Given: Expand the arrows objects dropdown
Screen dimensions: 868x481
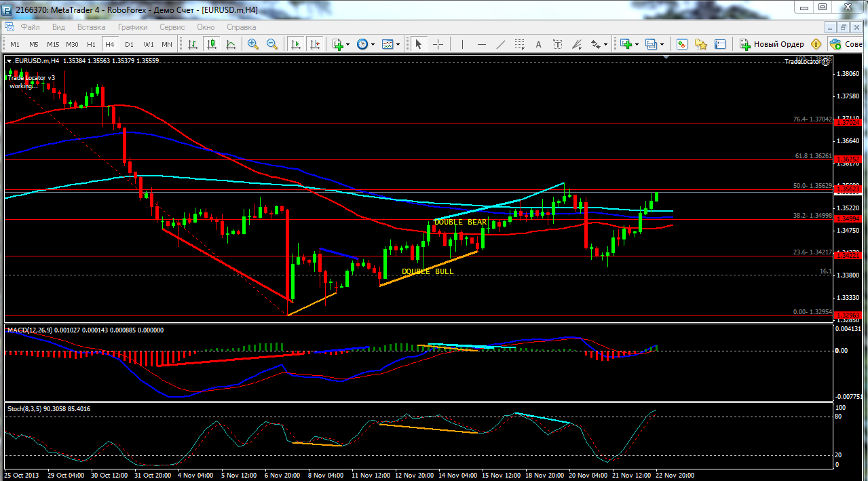Looking at the screenshot, I should (605, 45).
